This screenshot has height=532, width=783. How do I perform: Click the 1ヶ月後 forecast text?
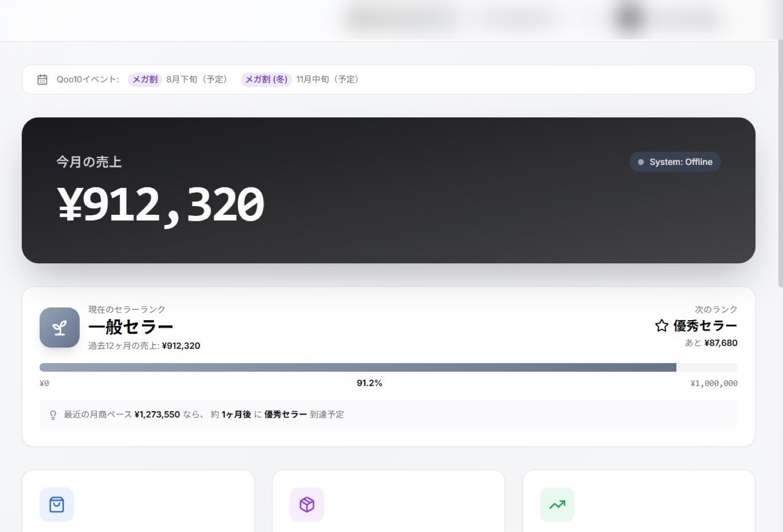[x=236, y=415]
